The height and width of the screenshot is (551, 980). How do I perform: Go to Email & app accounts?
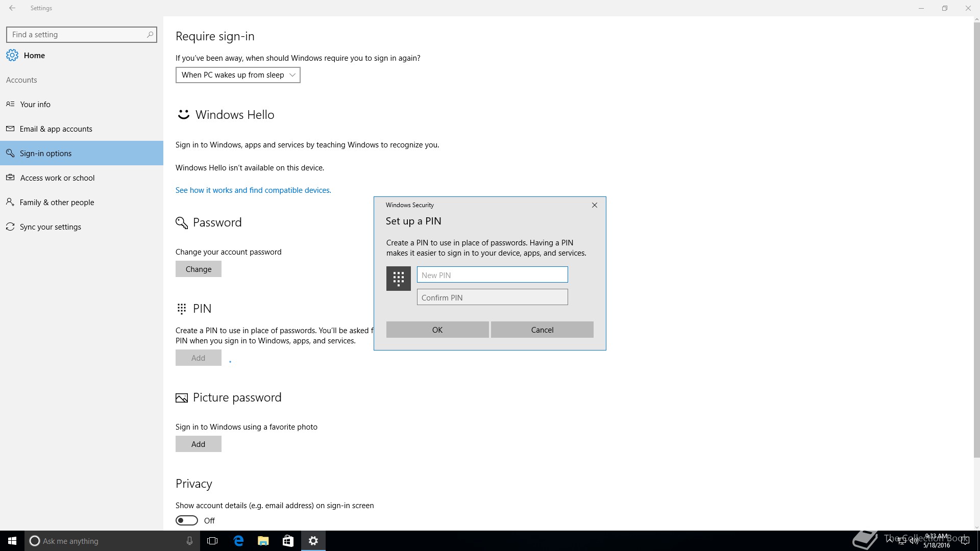pyautogui.click(x=56, y=129)
